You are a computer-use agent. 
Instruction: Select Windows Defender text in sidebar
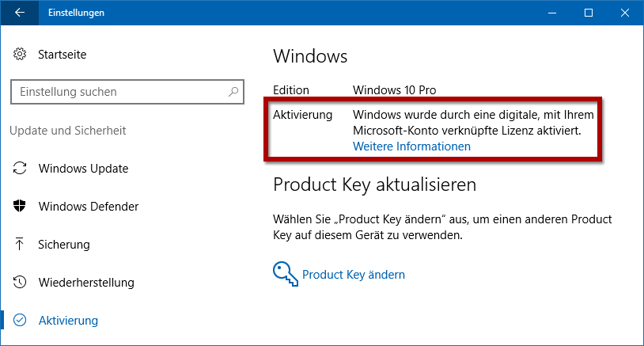(x=89, y=207)
